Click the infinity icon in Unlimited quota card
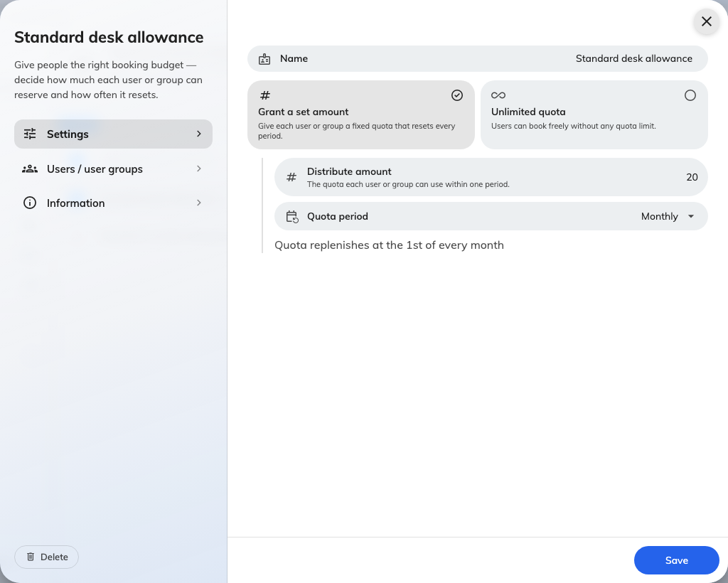 coord(498,95)
